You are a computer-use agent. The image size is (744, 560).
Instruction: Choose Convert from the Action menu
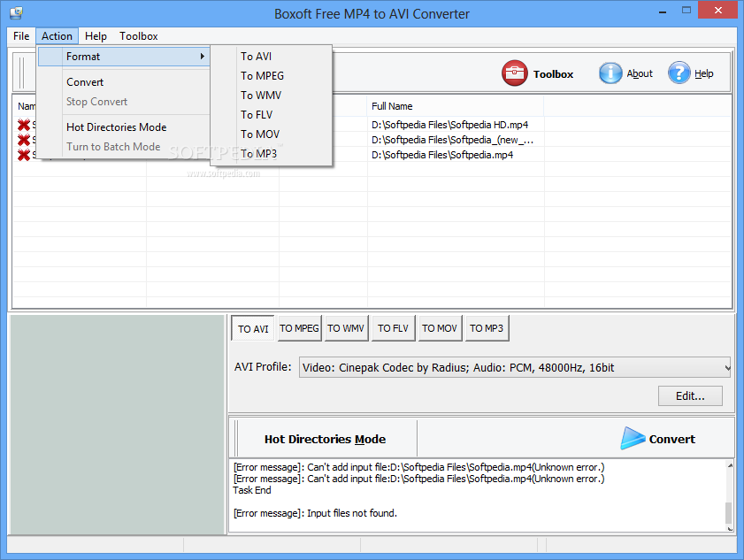tap(124, 82)
